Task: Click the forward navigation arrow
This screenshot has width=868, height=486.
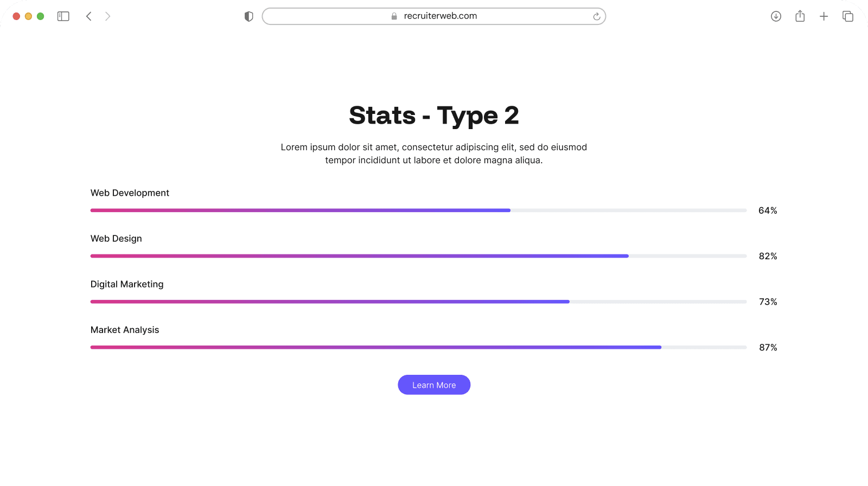Action: click(x=107, y=16)
